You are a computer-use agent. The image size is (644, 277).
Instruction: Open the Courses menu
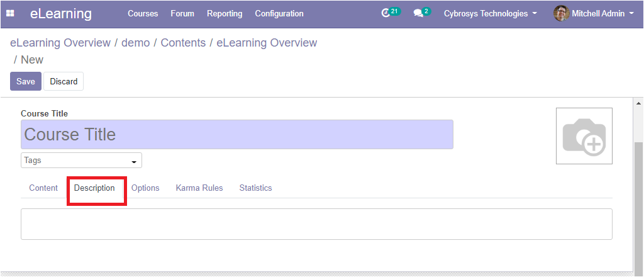coord(143,14)
